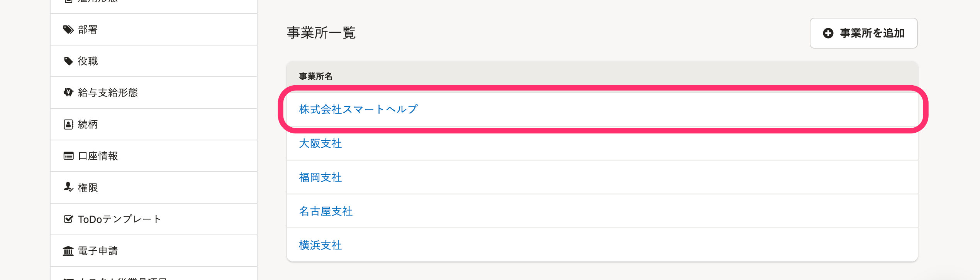Click the plus circle icon on 事業所を追加
Image resolution: width=980 pixels, height=280 pixels.
(x=828, y=33)
